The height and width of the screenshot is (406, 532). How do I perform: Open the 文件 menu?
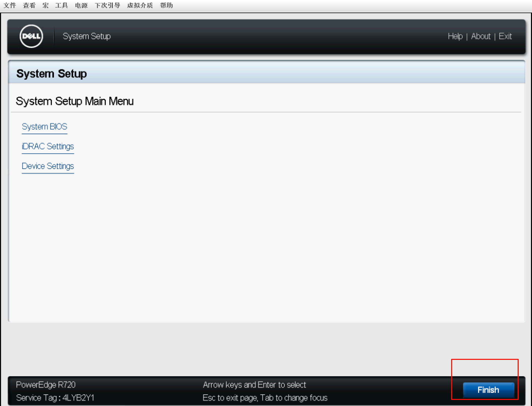click(10, 5)
